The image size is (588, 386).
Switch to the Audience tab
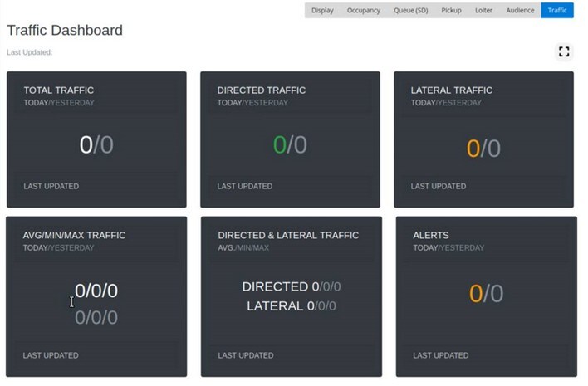520,11
